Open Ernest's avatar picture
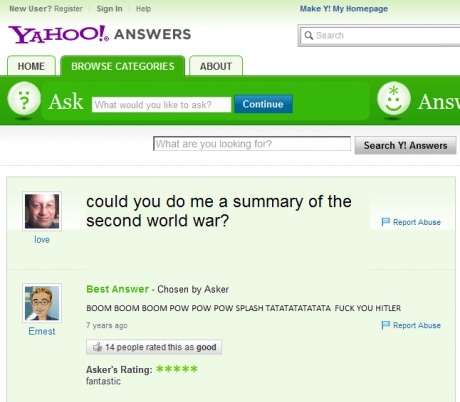 click(42, 303)
